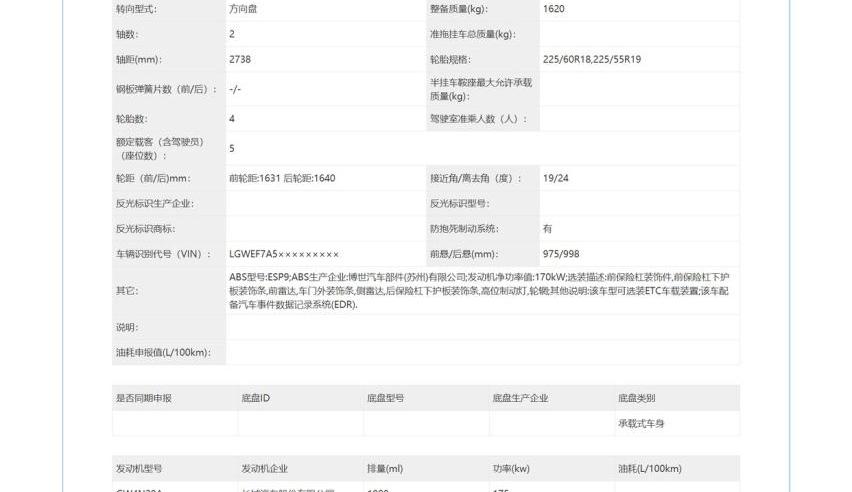
Task: Click the '底盘生产企业' column header
Action: pos(520,398)
